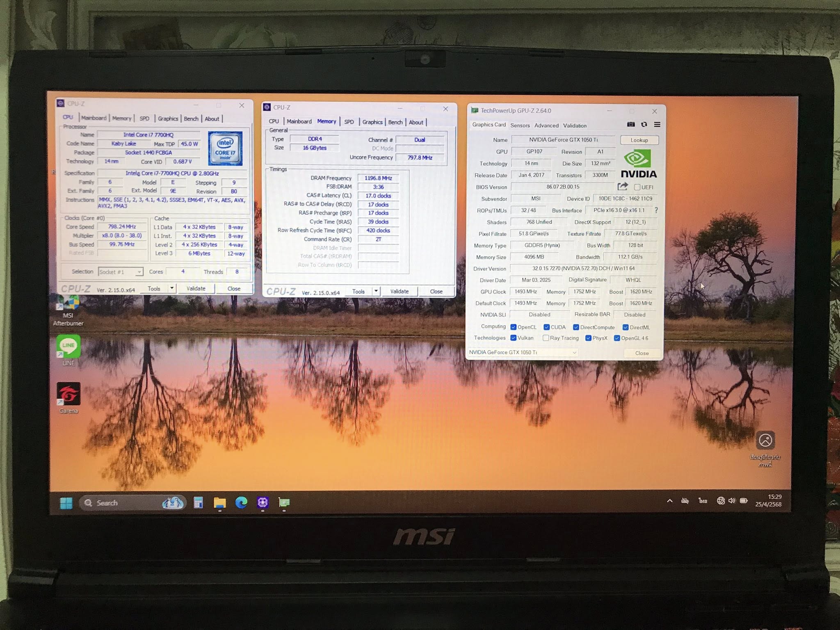
Task: Click the wallpaper info desktop icon
Action: (x=765, y=448)
